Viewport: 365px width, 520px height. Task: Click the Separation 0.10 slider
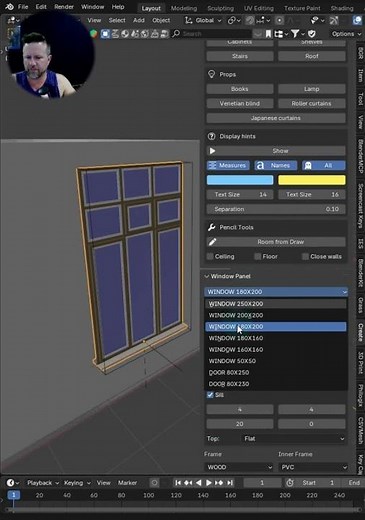(276, 209)
